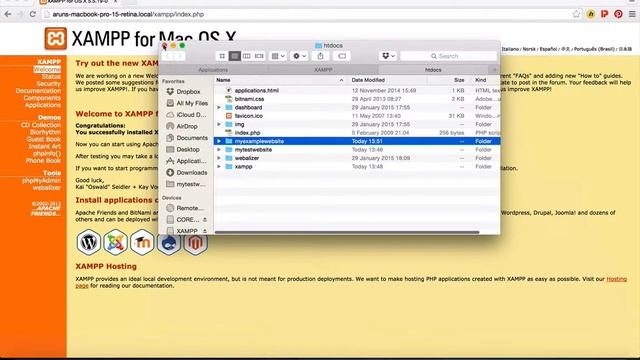Screen dimensions: 640x360
Task: Open Documentation in the XAMPP sidebar
Action: point(38,91)
